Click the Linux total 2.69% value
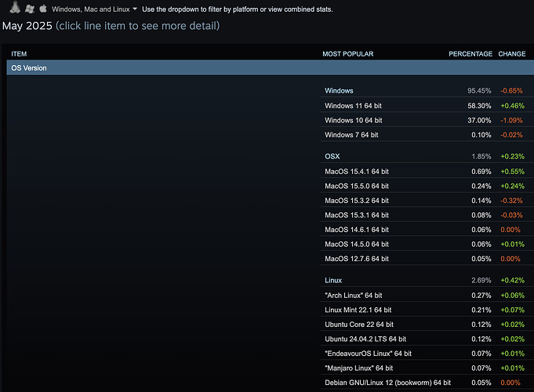Viewport: 534px width, 392px height. point(481,281)
